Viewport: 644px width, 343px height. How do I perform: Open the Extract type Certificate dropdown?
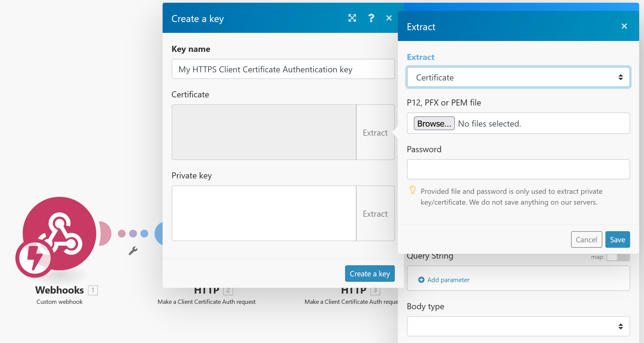(x=518, y=77)
